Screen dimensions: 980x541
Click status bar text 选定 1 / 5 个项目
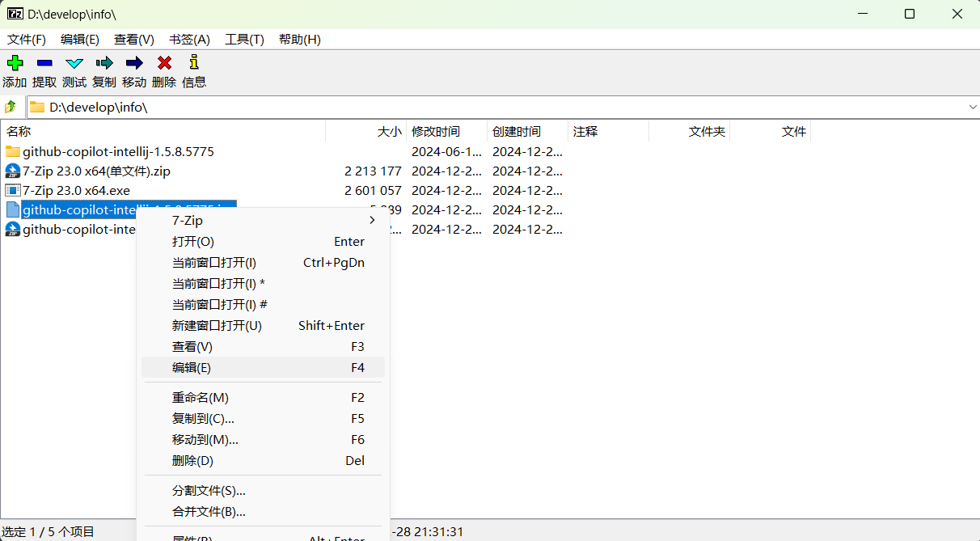[x=49, y=531]
